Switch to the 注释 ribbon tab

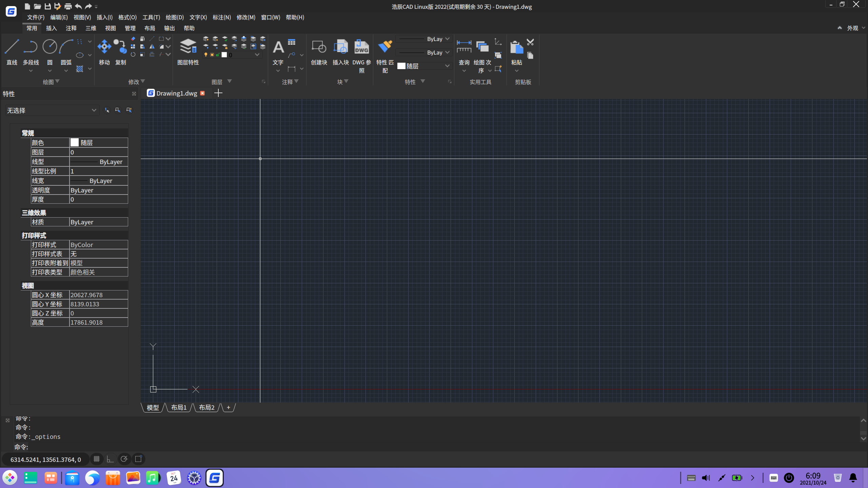(71, 28)
